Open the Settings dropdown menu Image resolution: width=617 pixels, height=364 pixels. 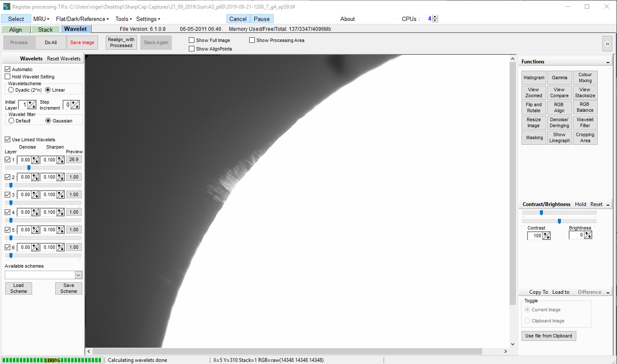148,19
